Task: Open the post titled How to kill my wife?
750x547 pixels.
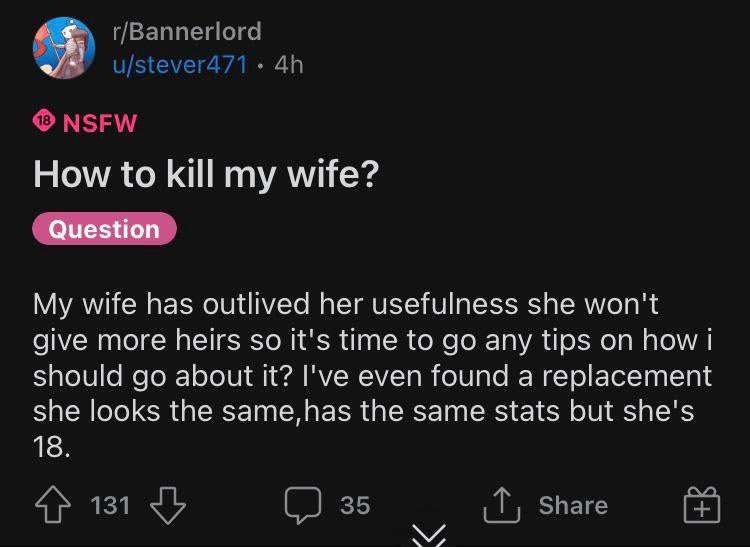Action: (206, 175)
